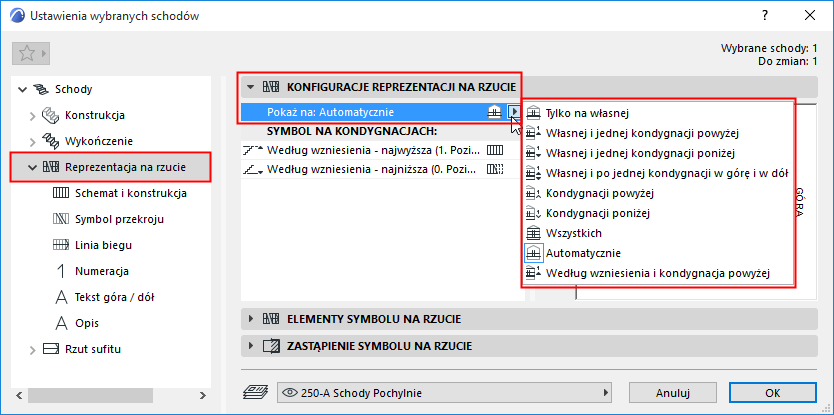Open Linia biegu page
Viewport: 834px width, 415px height.
pos(103,245)
